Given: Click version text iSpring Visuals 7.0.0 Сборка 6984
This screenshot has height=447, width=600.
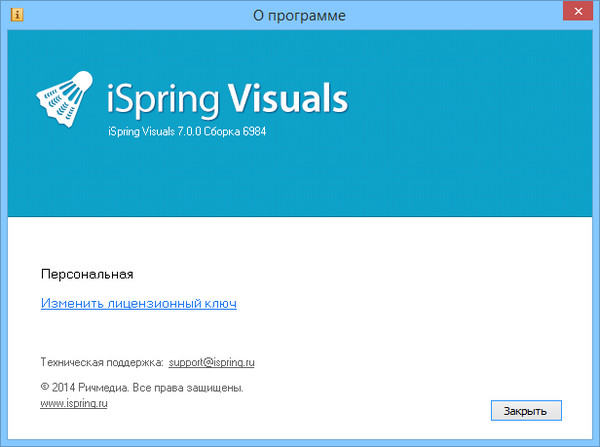Looking at the screenshot, I should pyautogui.click(x=187, y=131).
